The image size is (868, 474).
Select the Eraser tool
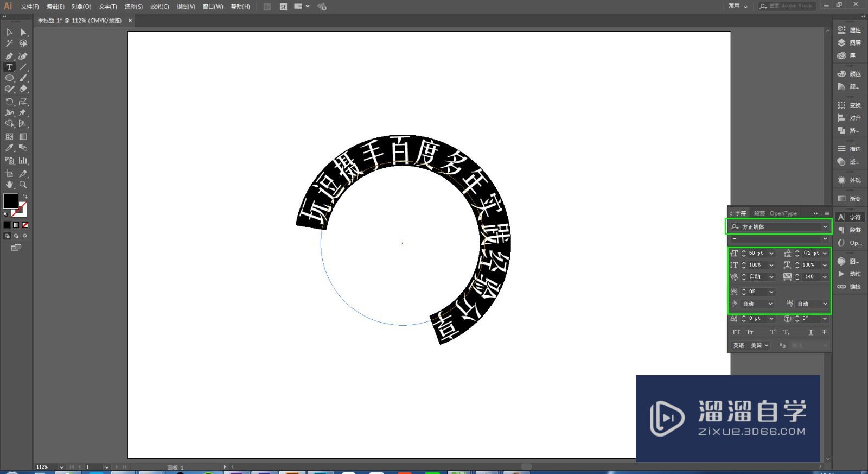pos(23,89)
